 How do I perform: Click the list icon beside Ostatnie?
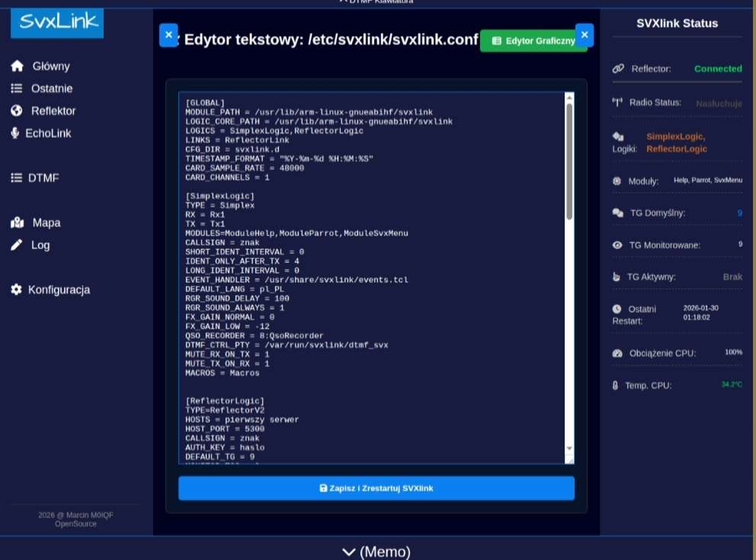(17, 88)
